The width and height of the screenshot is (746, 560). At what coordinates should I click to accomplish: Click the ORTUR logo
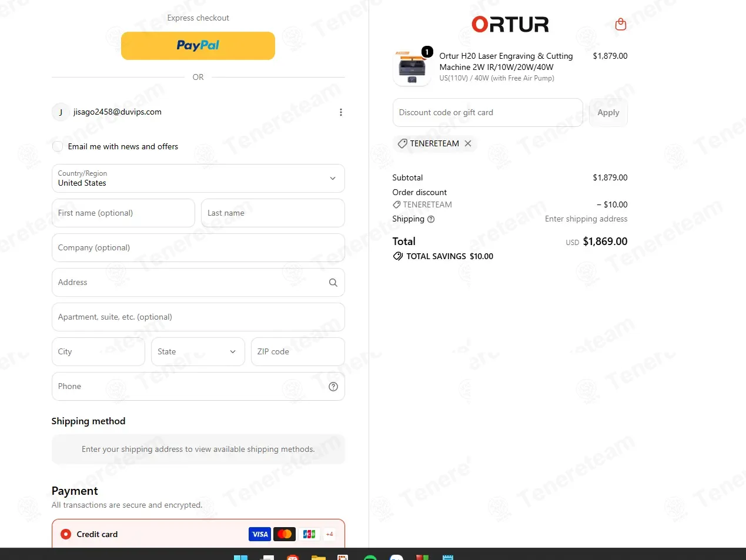510,24
